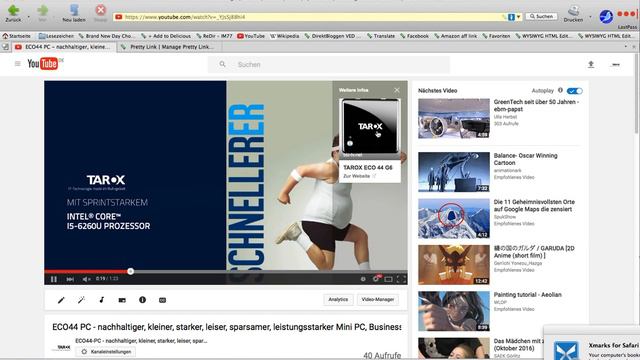The width and height of the screenshot is (640, 360).
Task: Open the Favoriten bookmark
Action: (496, 36)
